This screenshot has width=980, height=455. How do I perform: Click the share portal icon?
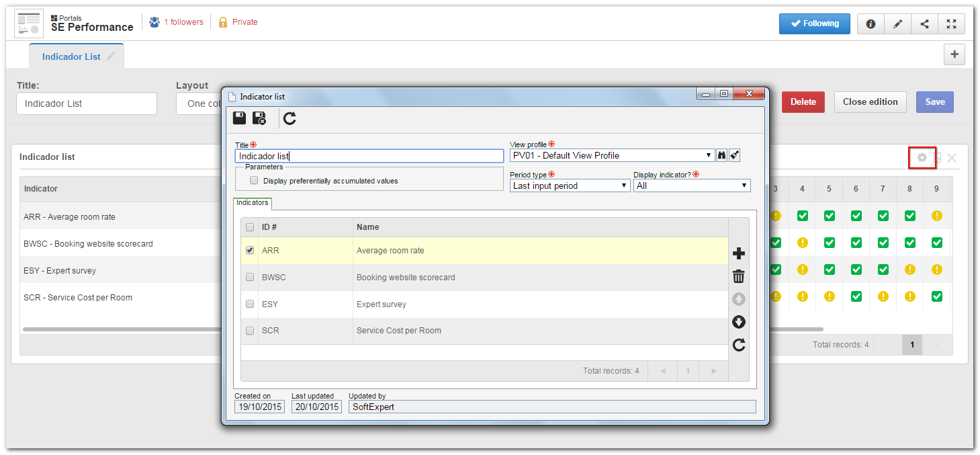[924, 24]
